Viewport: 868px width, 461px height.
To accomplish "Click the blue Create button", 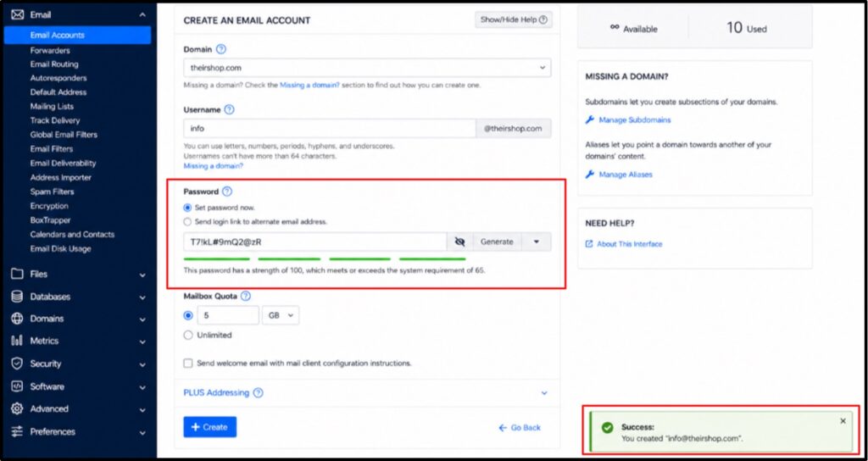I will point(210,427).
